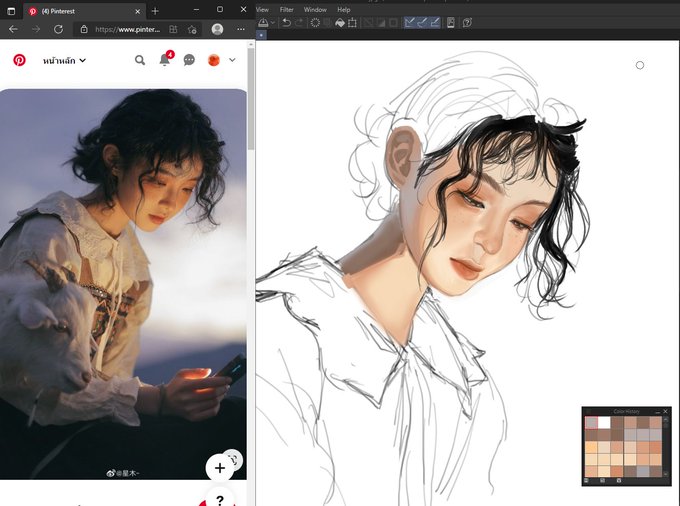Click the Undo arrow in Clip Studio toolbar

(x=287, y=23)
